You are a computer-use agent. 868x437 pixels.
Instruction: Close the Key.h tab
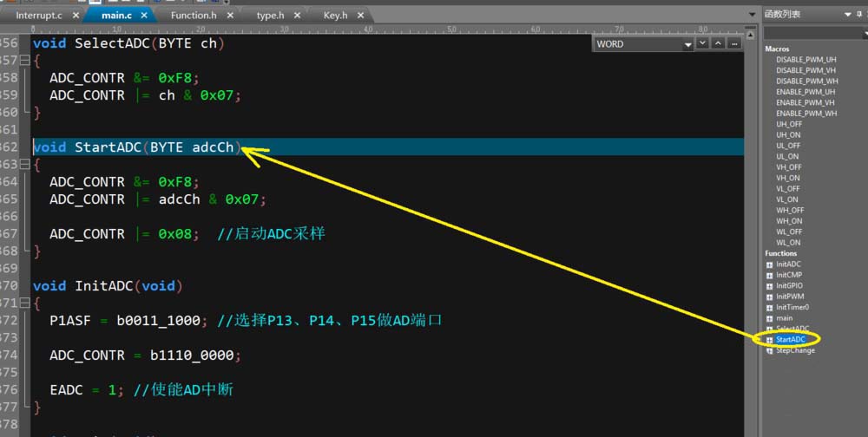(361, 16)
